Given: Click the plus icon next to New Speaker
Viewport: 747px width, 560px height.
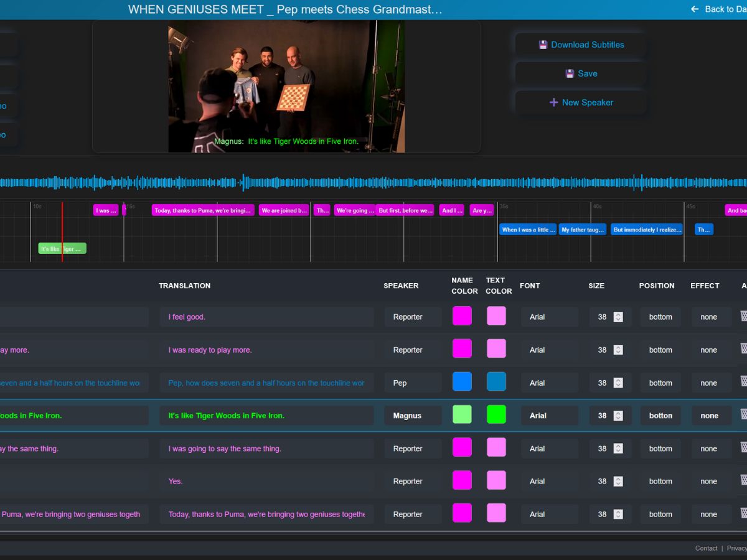Looking at the screenshot, I should [x=555, y=102].
